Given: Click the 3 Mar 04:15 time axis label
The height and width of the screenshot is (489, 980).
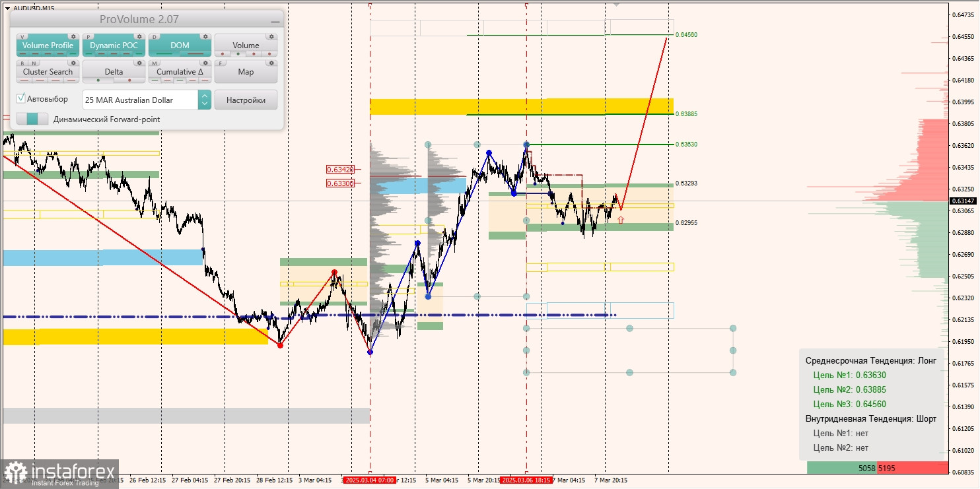Looking at the screenshot, I should [x=315, y=480].
